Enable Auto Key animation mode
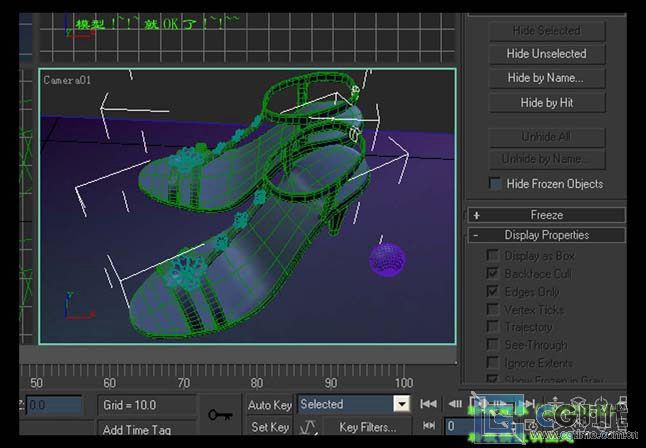Screen dimensions: 646x448 click(x=269, y=405)
